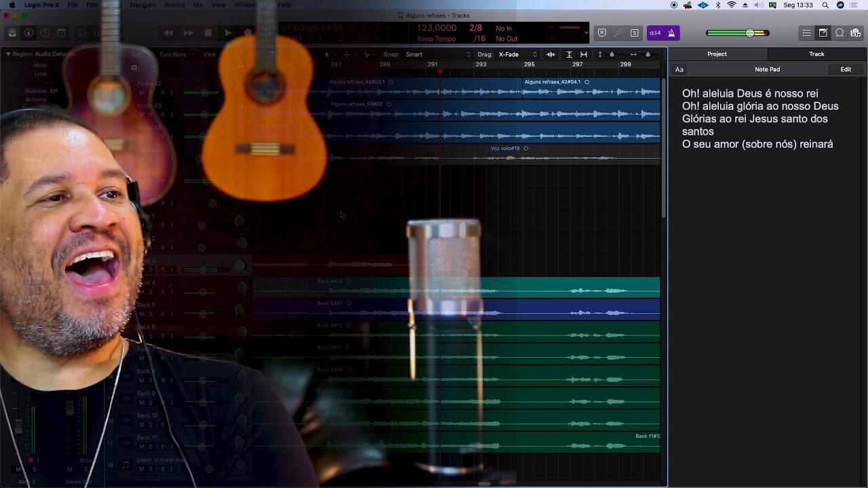Toggle waveform zoom icon

coord(551,54)
